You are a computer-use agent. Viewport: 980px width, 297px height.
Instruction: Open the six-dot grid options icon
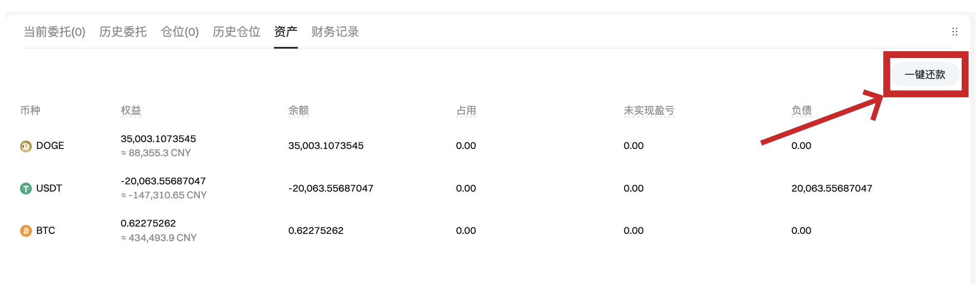pos(954,32)
